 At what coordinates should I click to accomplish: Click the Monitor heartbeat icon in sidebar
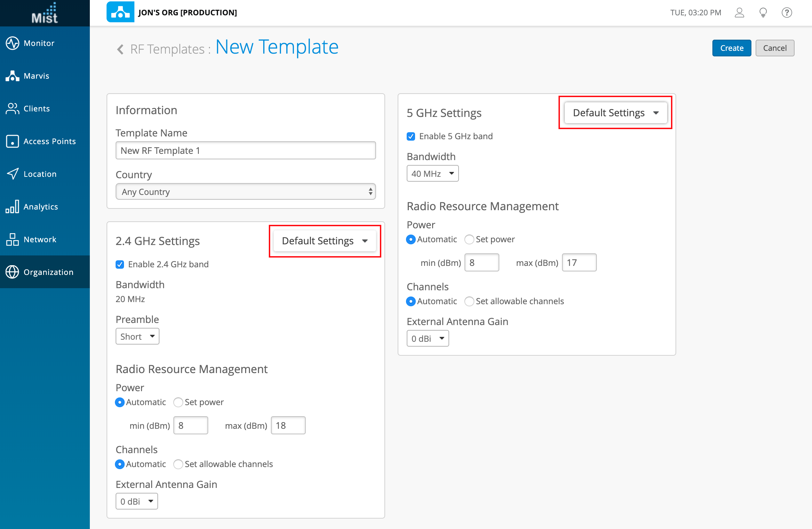(13, 43)
